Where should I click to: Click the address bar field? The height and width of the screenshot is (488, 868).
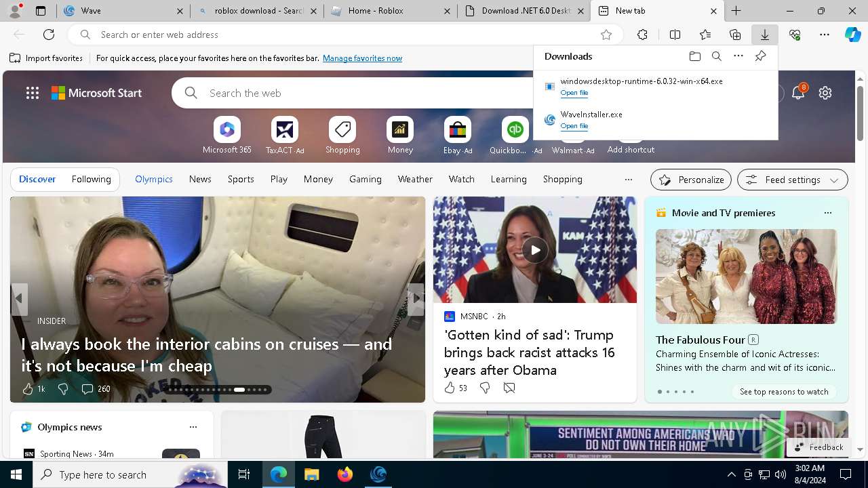(346, 35)
